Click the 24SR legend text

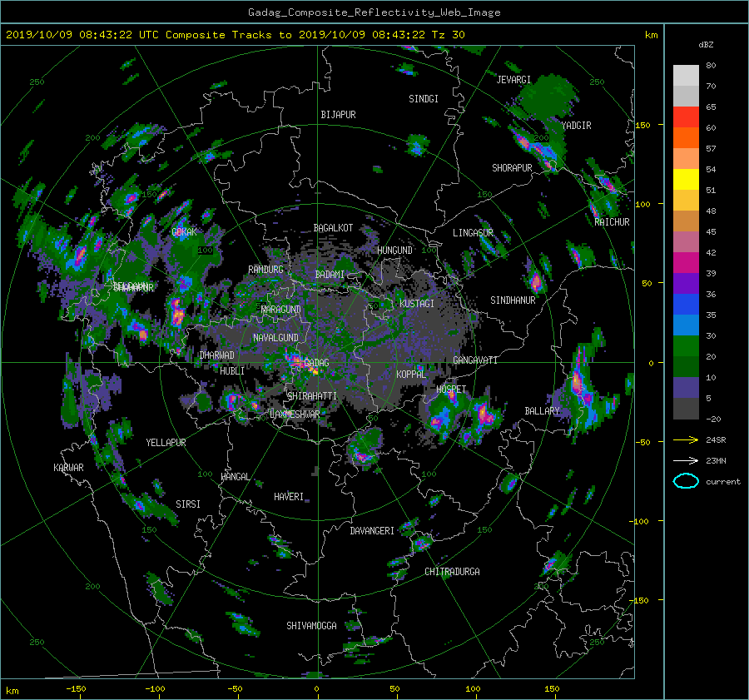[716, 439]
